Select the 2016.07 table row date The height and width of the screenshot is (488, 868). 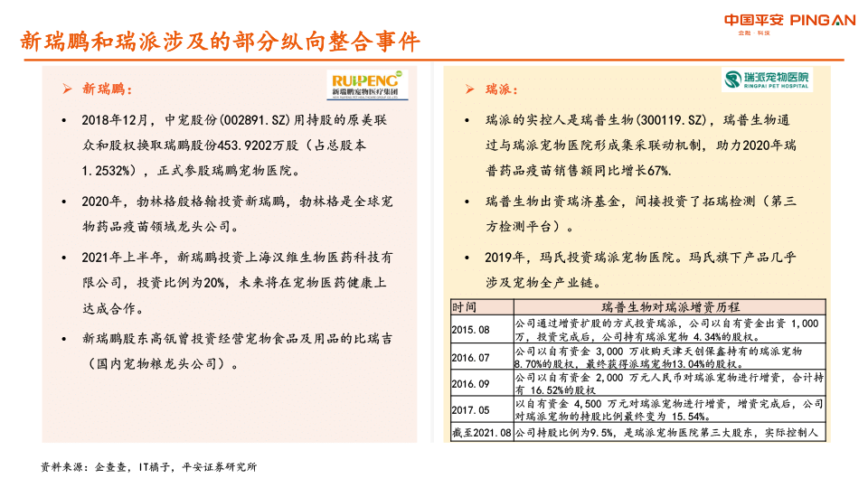point(471,357)
